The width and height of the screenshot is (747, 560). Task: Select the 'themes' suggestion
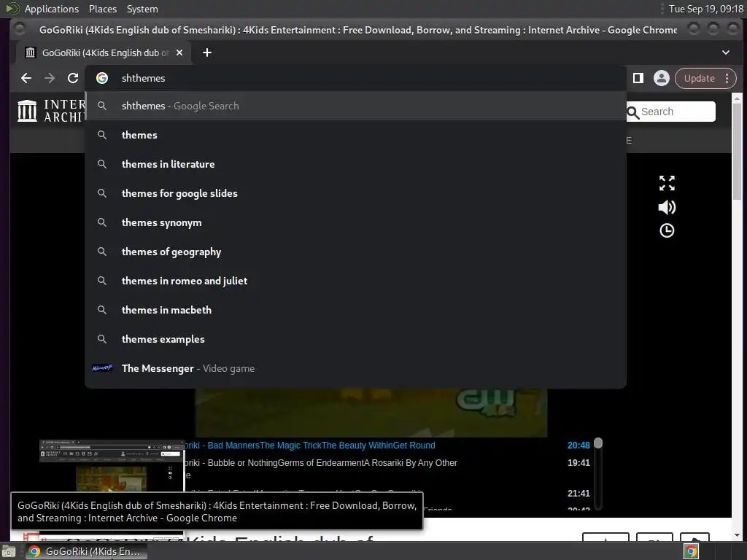[x=355, y=135]
